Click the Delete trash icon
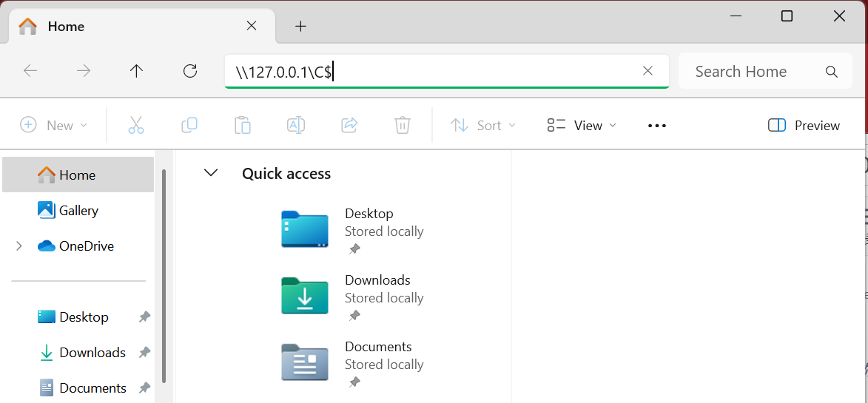 (403, 126)
